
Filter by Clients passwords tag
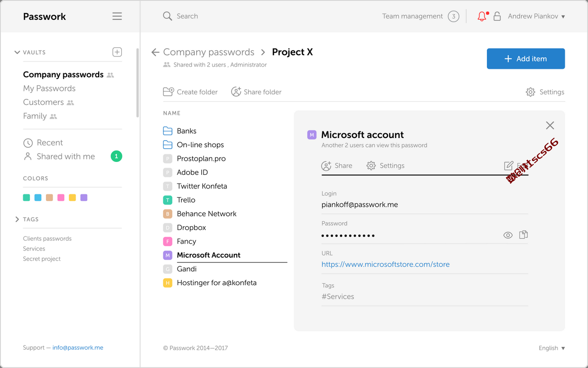tap(47, 239)
